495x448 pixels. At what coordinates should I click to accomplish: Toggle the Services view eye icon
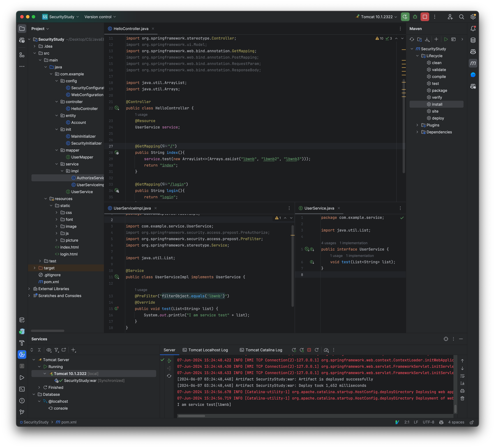(x=49, y=350)
